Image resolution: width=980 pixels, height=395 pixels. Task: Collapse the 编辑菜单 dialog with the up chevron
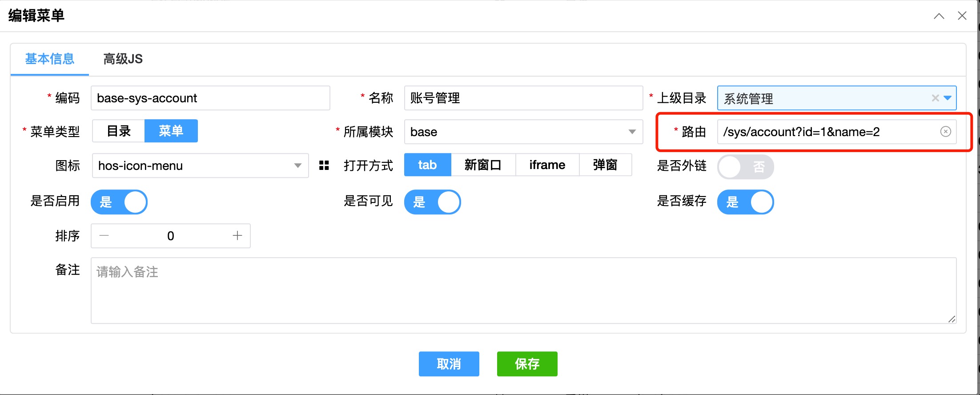[939, 16]
